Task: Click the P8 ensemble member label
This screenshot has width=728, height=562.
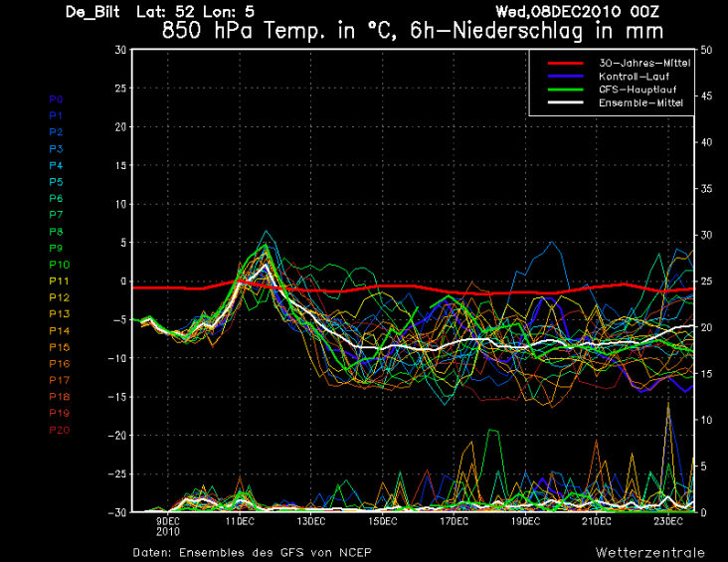Action: coord(56,232)
